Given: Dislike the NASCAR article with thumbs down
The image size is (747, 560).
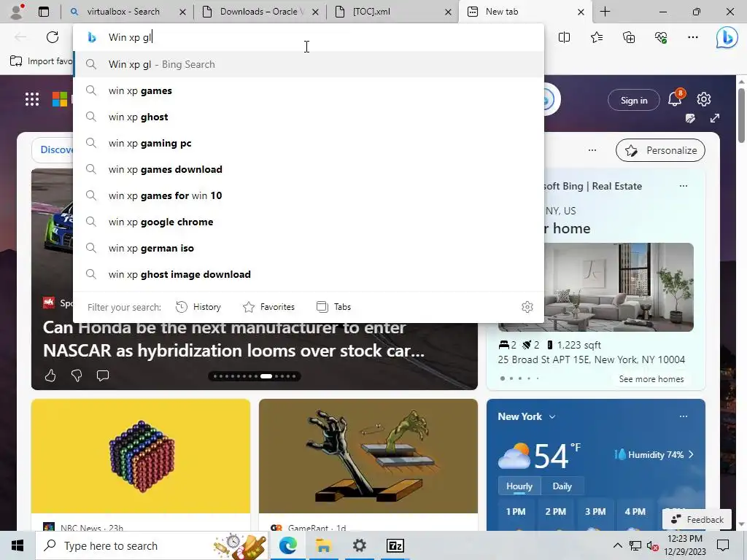Looking at the screenshot, I should pyautogui.click(x=77, y=376).
